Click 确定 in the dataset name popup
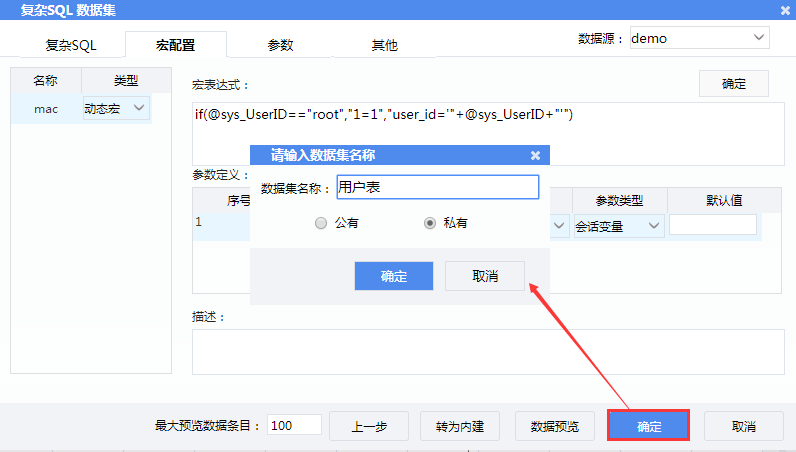 393,276
